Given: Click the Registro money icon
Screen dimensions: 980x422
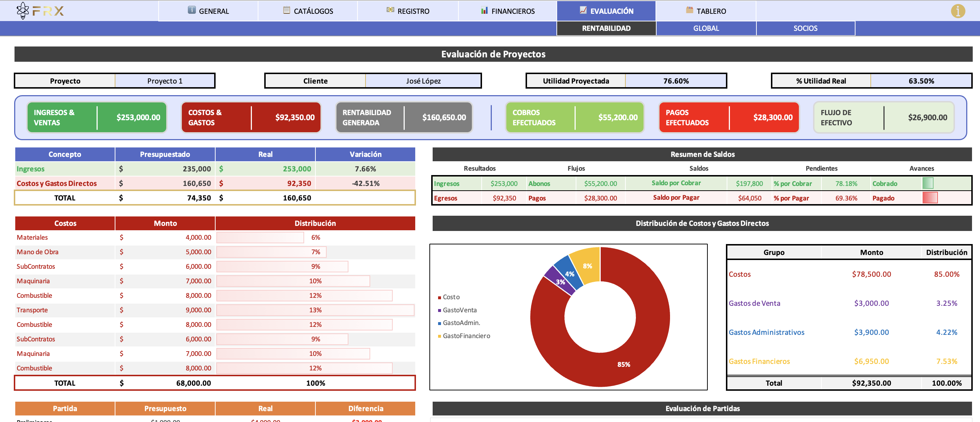Looking at the screenshot, I should pyautogui.click(x=390, y=10).
